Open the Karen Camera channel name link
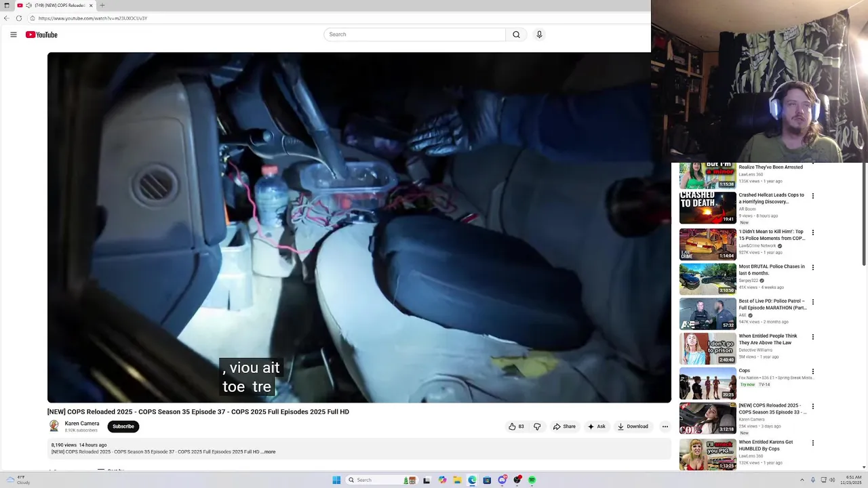 click(x=82, y=424)
